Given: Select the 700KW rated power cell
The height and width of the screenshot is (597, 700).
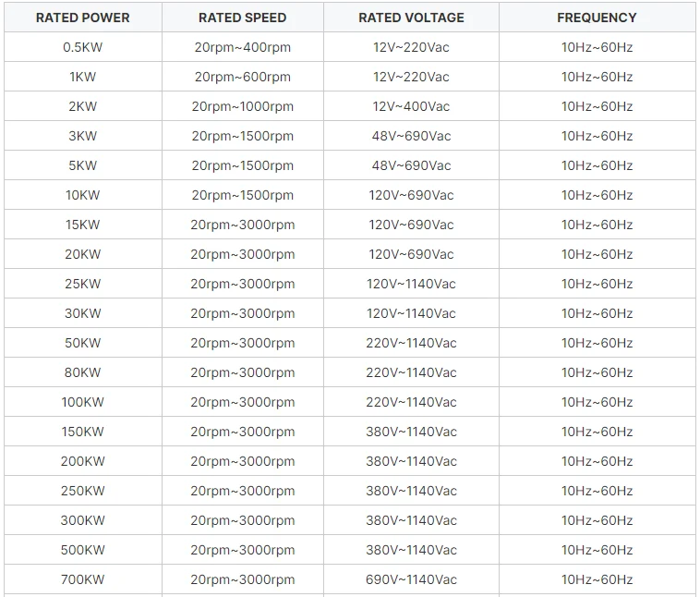Looking at the screenshot, I should pos(83,579).
